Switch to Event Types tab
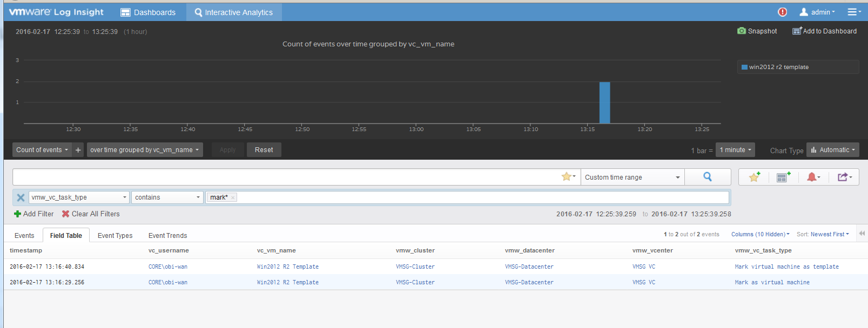This screenshot has height=328, width=868. point(115,235)
